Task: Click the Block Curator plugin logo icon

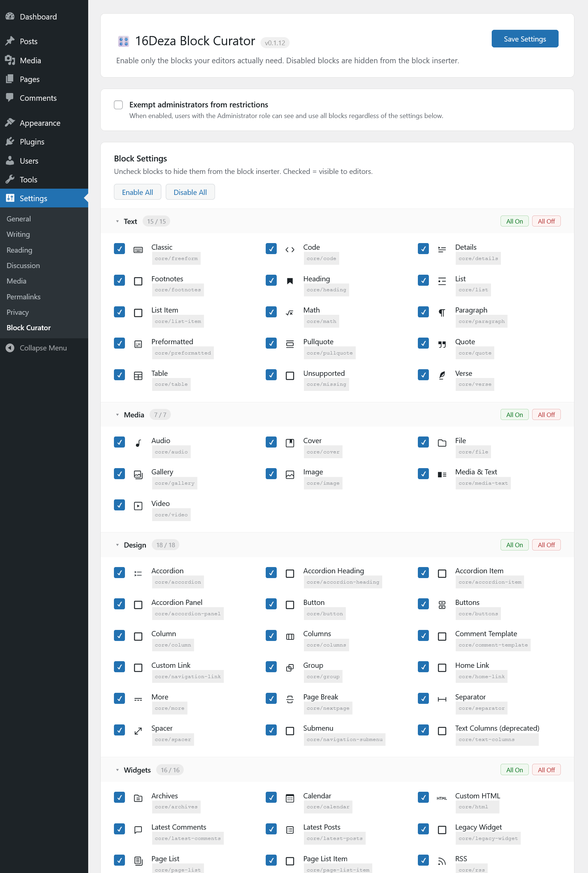Action: tap(123, 41)
